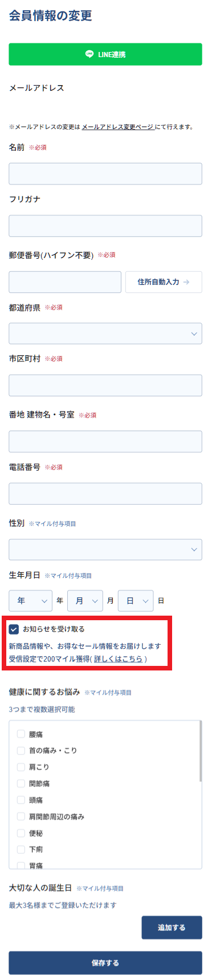212x980 pixels.
Task: Click the LINE連携 button
Action: pyautogui.click(x=105, y=54)
